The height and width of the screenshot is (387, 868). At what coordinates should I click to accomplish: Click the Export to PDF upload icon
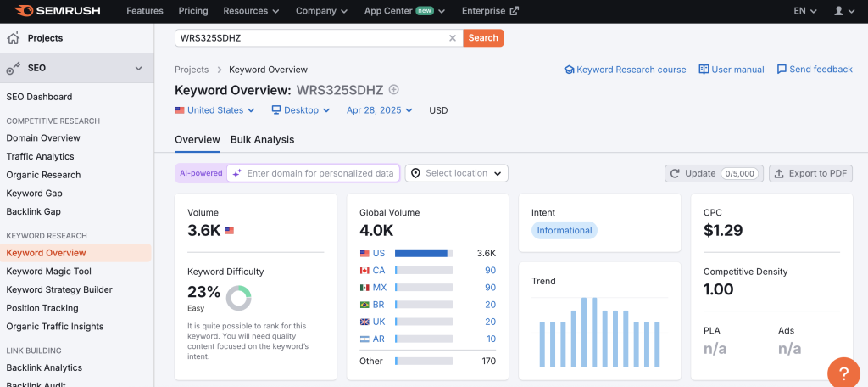(x=779, y=173)
